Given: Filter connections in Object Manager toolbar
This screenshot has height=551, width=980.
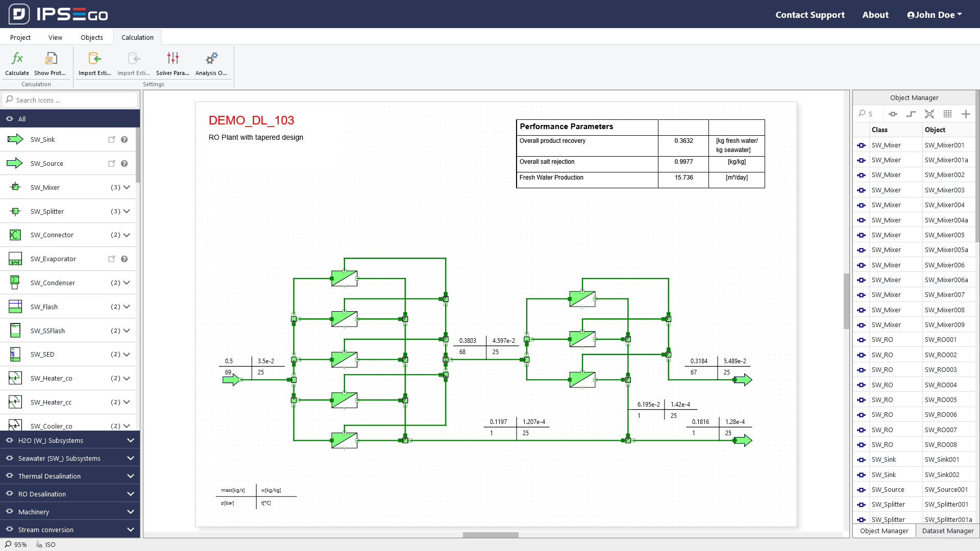Looking at the screenshot, I should coord(911,114).
